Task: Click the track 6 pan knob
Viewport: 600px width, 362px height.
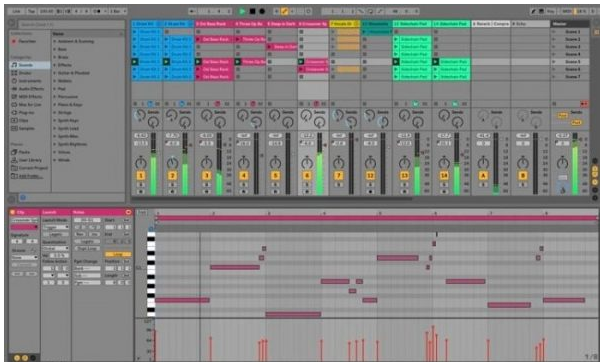Action: coord(307,163)
